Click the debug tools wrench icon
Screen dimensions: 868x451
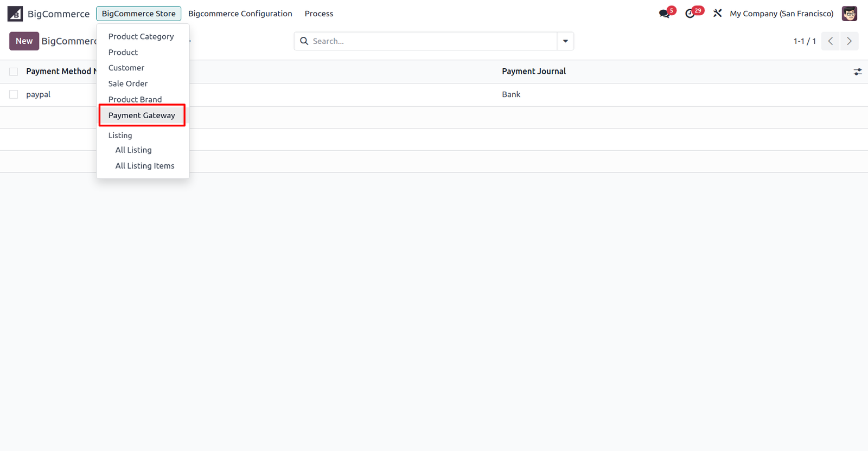pos(717,14)
